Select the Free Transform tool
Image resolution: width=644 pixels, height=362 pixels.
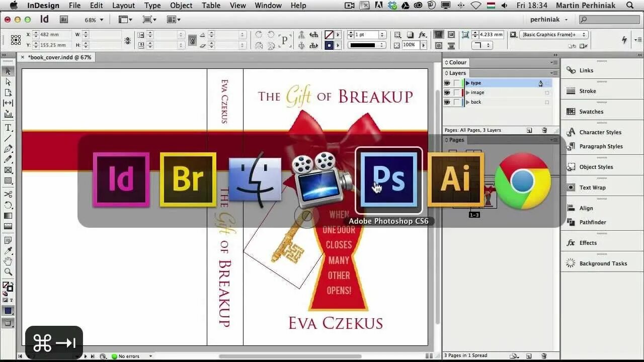8,205
